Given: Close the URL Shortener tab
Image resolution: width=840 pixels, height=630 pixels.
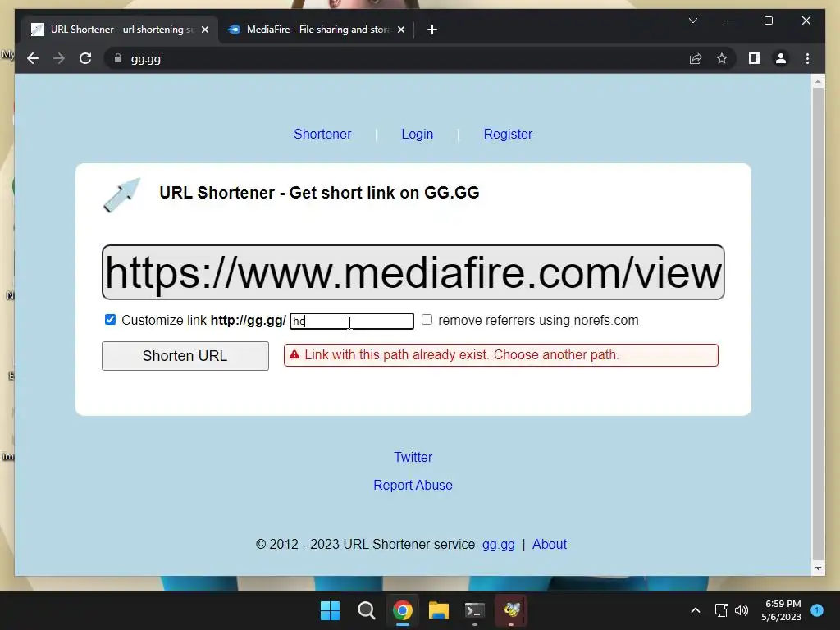Looking at the screenshot, I should 204,30.
